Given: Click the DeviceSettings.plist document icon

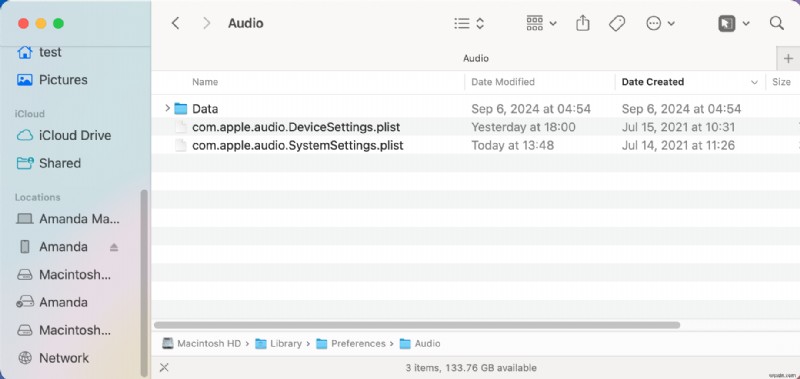Looking at the screenshot, I should click(x=181, y=127).
